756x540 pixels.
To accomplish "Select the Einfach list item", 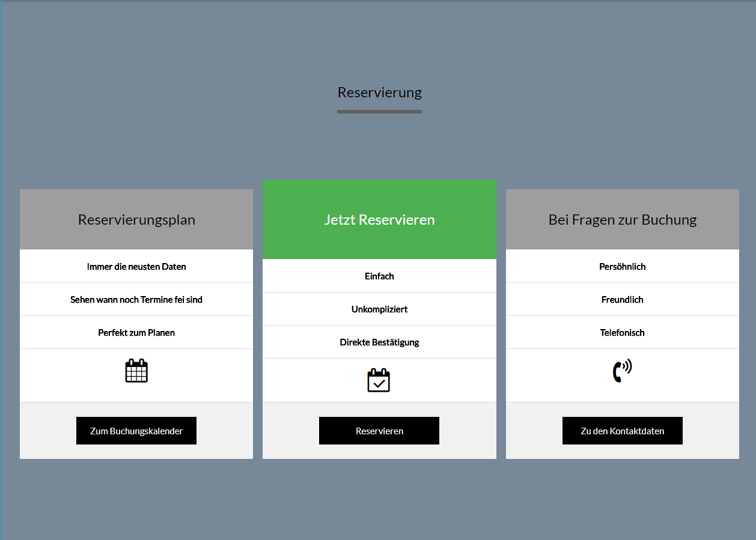I will [x=379, y=276].
